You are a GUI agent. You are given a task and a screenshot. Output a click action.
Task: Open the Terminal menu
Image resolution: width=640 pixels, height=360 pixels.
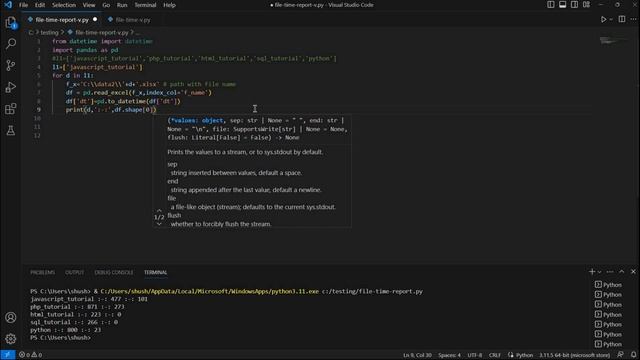(145, 5)
